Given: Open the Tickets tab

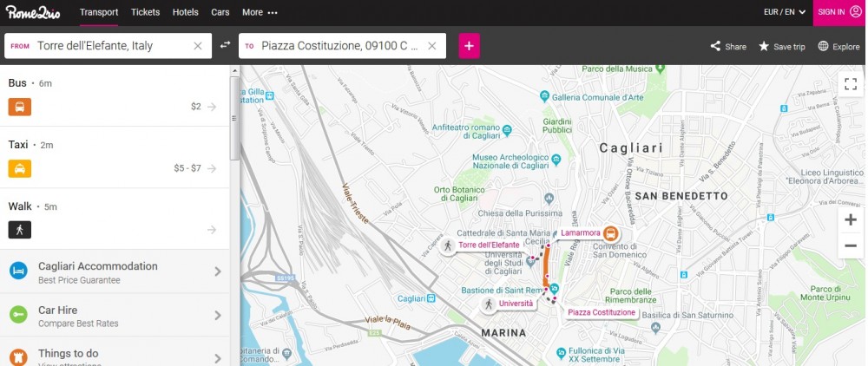Looking at the screenshot, I should click(x=146, y=12).
